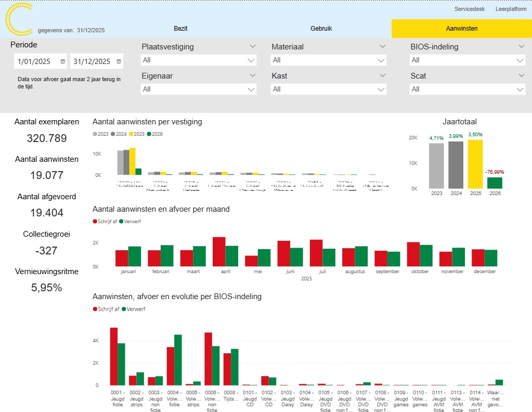The width and height of the screenshot is (532, 412).
Task: Switch to the Bezit tab
Action: point(180,29)
